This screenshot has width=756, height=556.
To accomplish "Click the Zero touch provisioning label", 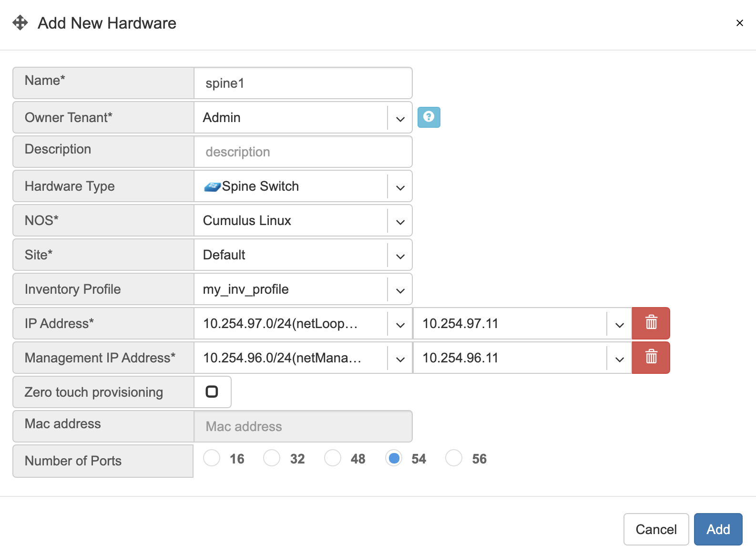I will click(x=94, y=392).
